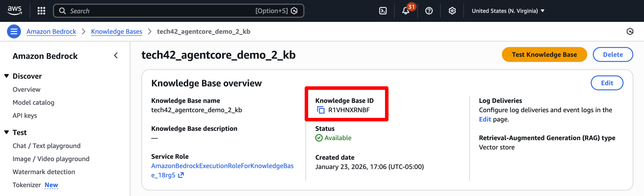Collapse the Amazon Bedrock sidebar chevron
The height and width of the screenshot is (196, 644).
(x=116, y=56)
